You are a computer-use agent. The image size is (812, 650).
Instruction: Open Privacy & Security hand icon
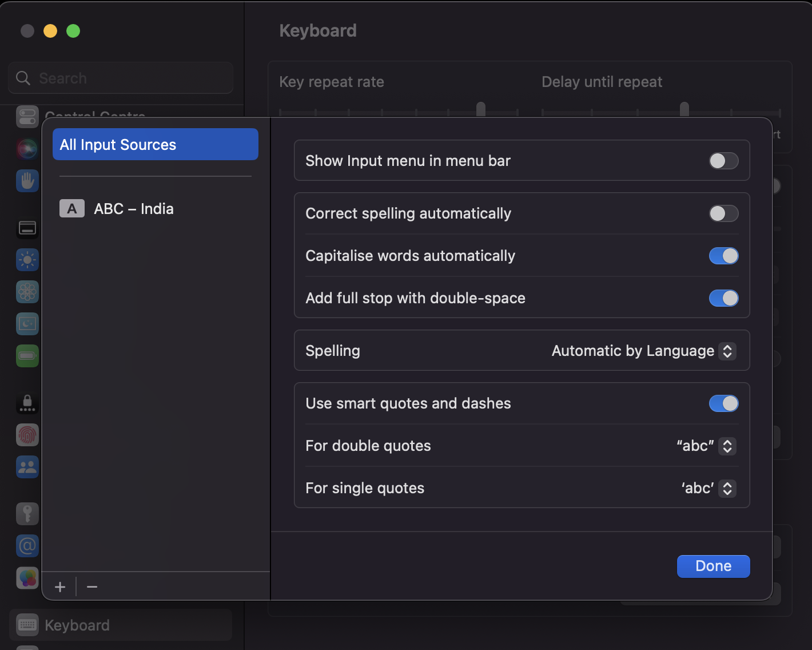pyautogui.click(x=27, y=181)
